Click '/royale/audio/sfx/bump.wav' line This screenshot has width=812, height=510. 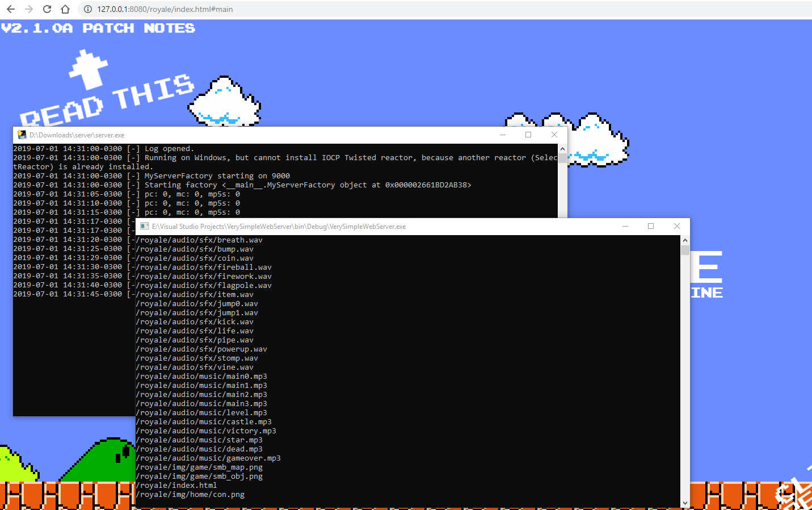[195, 249]
